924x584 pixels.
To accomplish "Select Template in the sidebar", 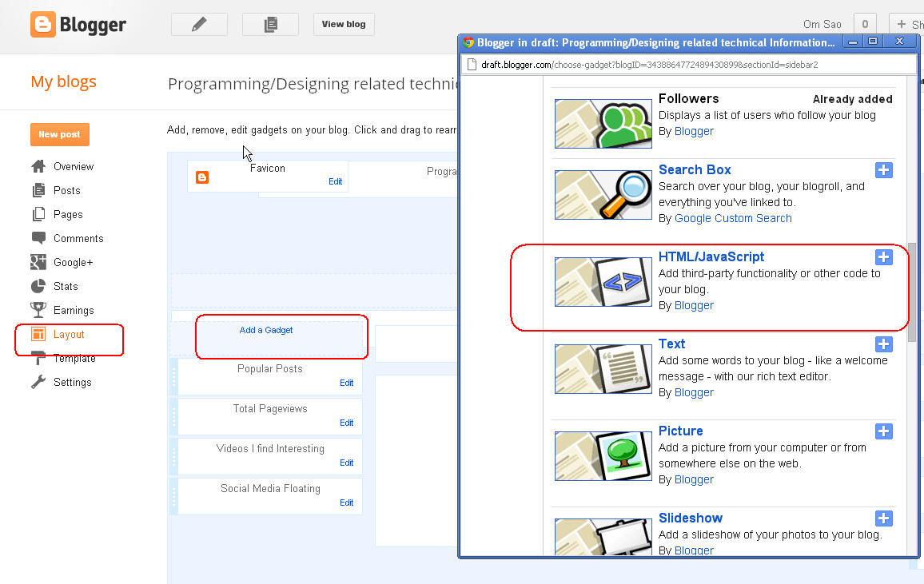I will pos(74,358).
